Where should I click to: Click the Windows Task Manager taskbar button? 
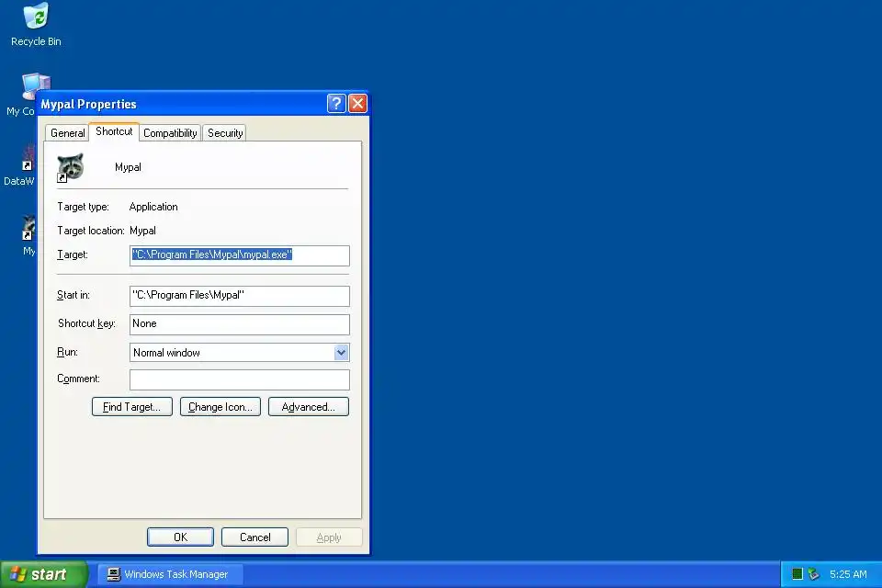[x=170, y=574]
